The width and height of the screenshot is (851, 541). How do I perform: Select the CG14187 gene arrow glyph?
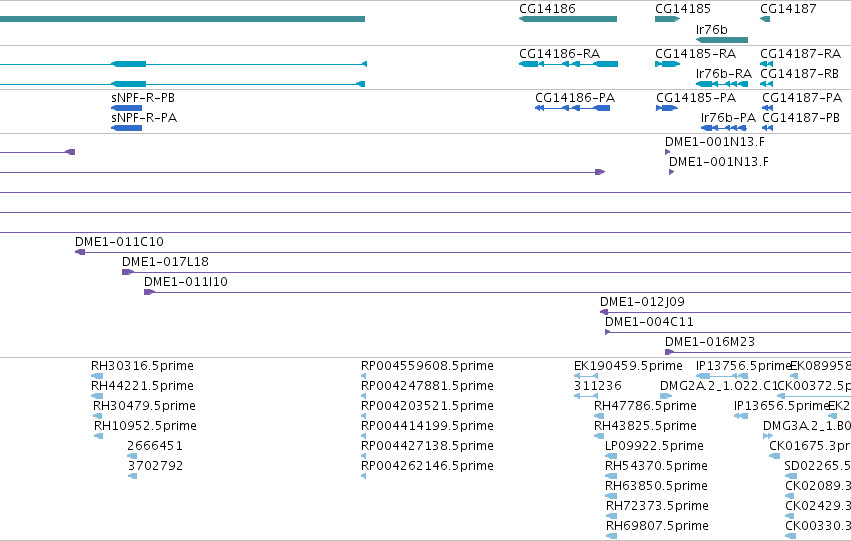[765, 19]
